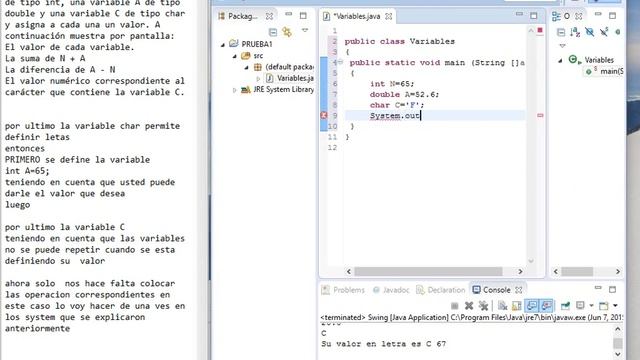Click the PRUEBA1 project folder icon
Image resolution: width=640 pixels, height=360 pixels.
click(233, 43)
